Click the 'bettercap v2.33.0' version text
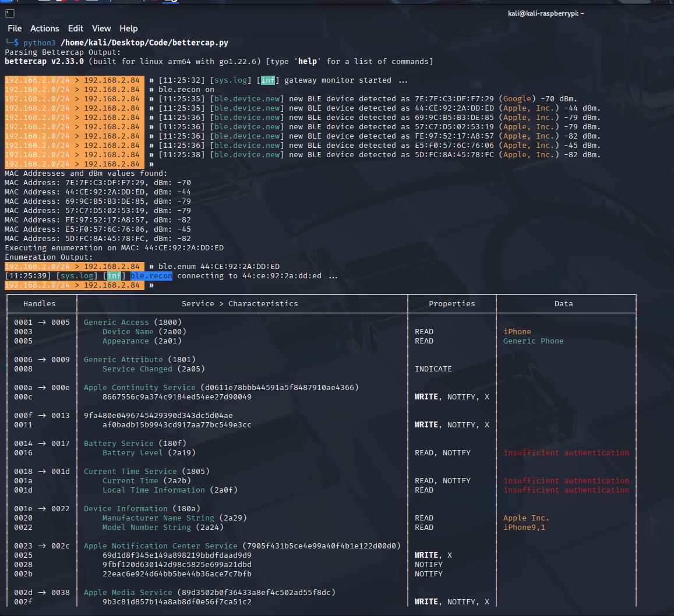The height and width of the screenshot is (616, 674). (x=44, y=62)
